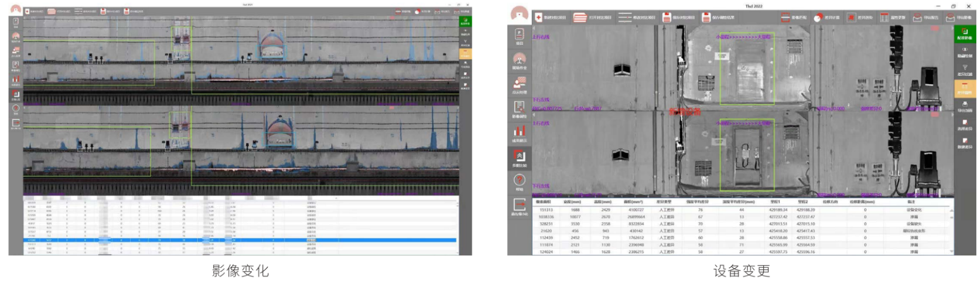The height and width of the screenshot is (284, 980).
Task: Select 多期比较 in the Thul 2022 sidebar
Action: tap(520, 158)
